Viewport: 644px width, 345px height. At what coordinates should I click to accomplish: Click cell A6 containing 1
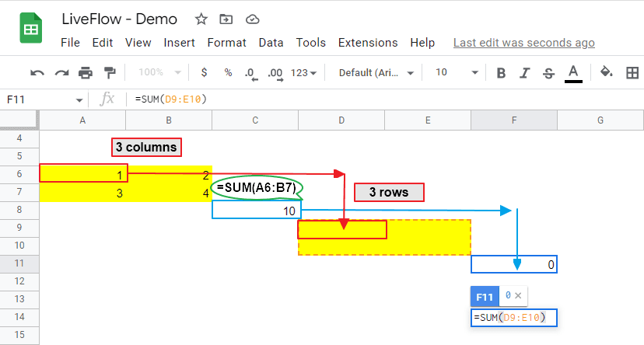click(x=82, y=174)
